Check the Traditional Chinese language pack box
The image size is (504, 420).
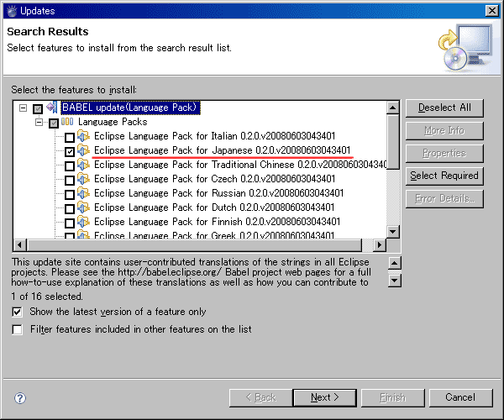[x=70, y=165]
